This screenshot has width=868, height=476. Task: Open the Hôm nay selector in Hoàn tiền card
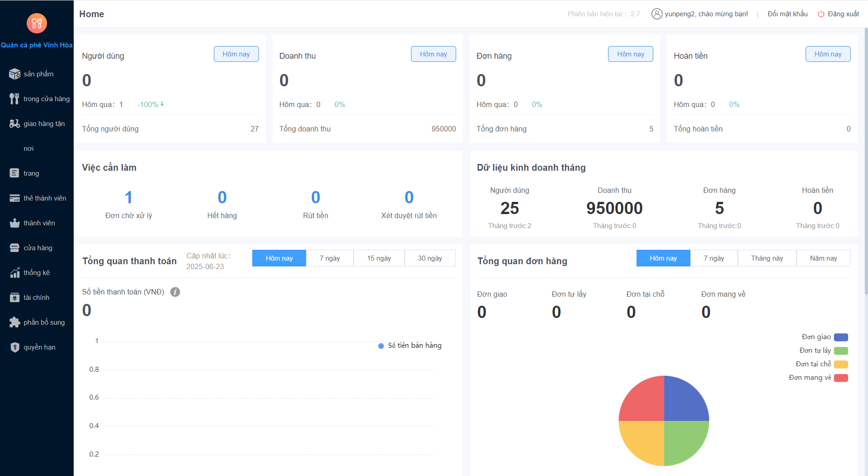(828, 54)
